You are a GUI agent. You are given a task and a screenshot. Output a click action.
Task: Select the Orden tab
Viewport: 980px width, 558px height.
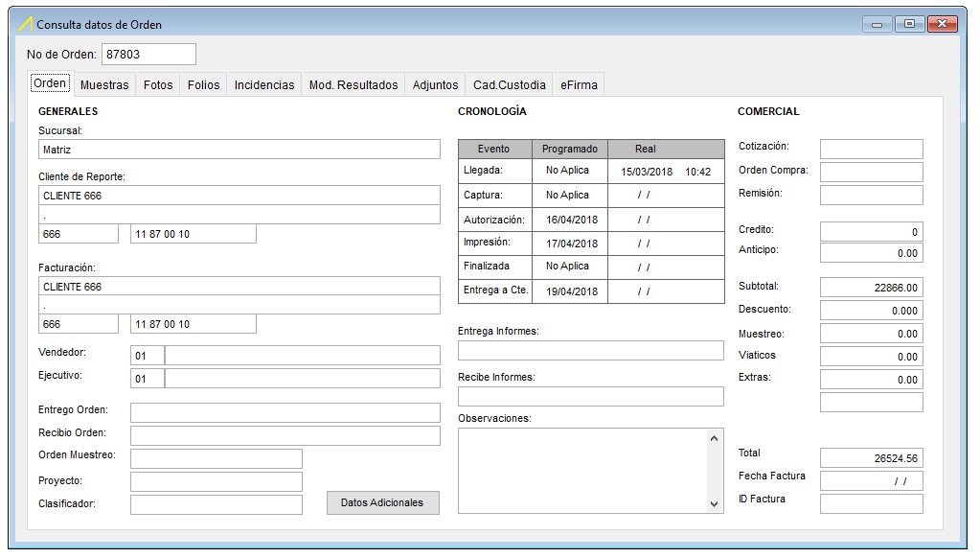click(50, 83)
